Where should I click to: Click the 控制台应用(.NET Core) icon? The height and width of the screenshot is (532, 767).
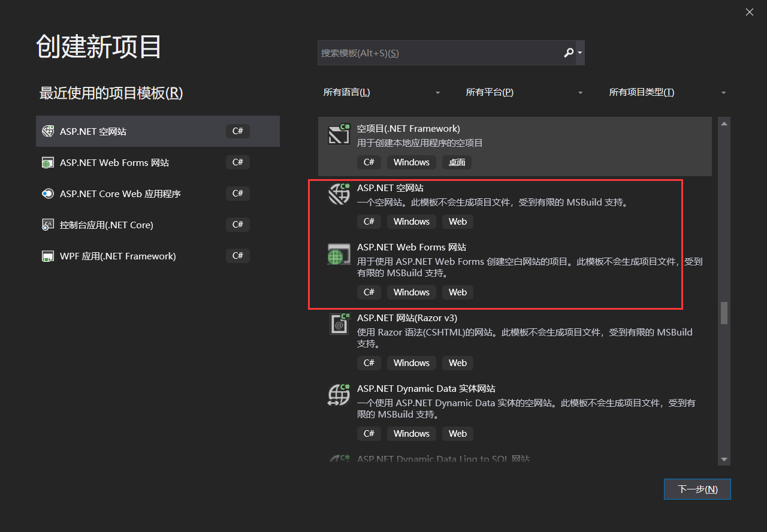[47, 225]
